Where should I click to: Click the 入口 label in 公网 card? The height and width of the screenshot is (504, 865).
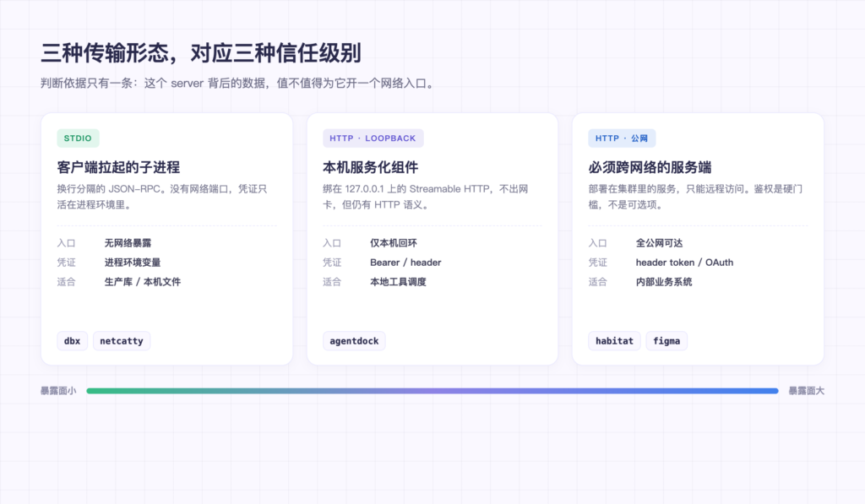coord(597,243)
